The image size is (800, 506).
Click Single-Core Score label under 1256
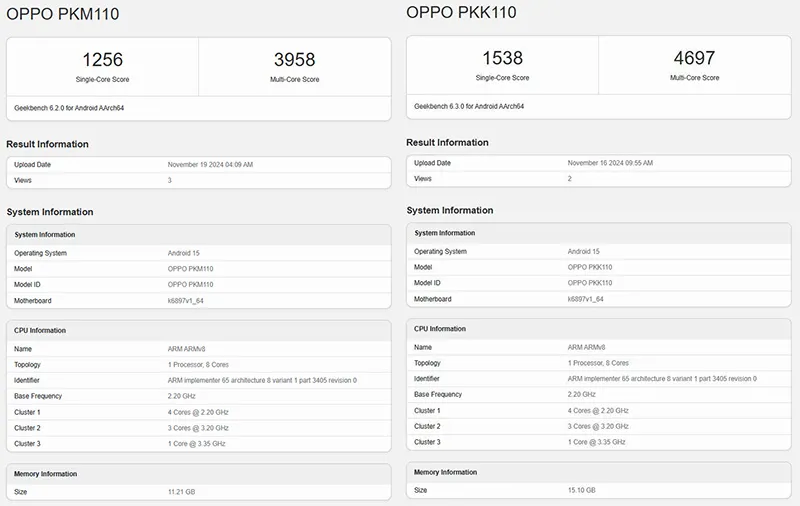pos(103,80)
